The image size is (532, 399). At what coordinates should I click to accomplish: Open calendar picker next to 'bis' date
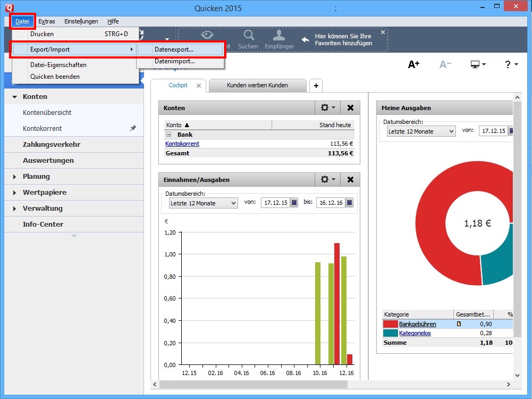click(349, 203)
